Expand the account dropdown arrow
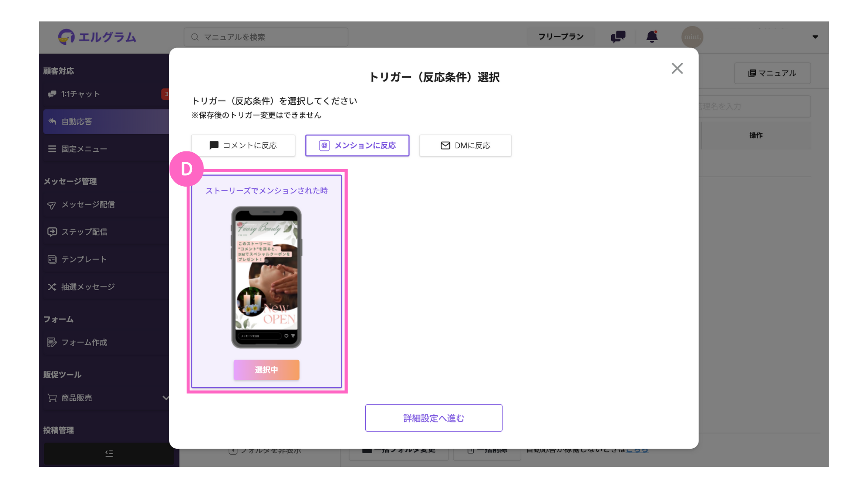868x488 pixels. tap(815, 37)
